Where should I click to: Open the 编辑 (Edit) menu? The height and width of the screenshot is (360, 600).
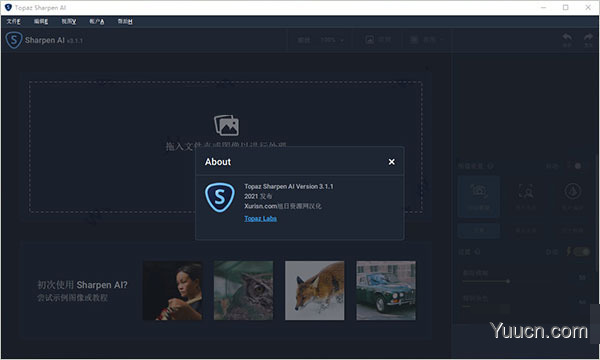[x=41, y=21]
